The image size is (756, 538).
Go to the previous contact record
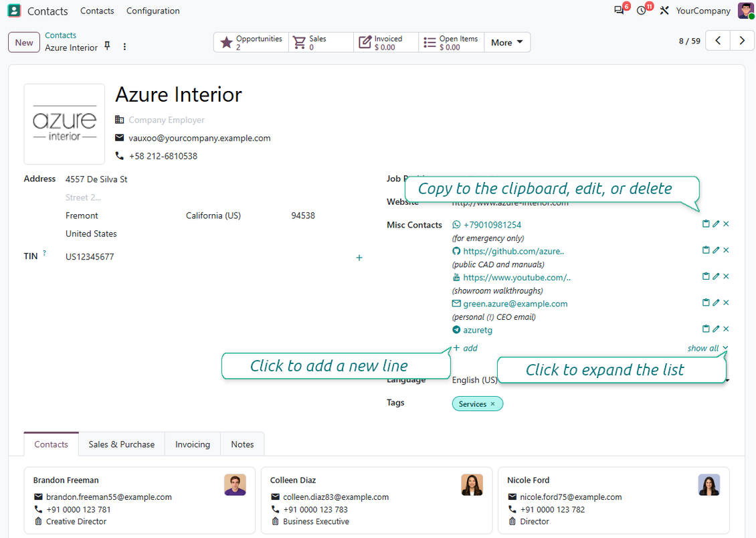pyautogui.click(x=718, y=41)
